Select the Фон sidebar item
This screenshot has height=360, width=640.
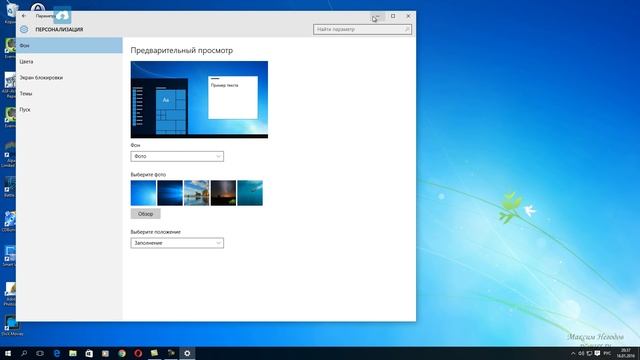(x=69, y=46)
